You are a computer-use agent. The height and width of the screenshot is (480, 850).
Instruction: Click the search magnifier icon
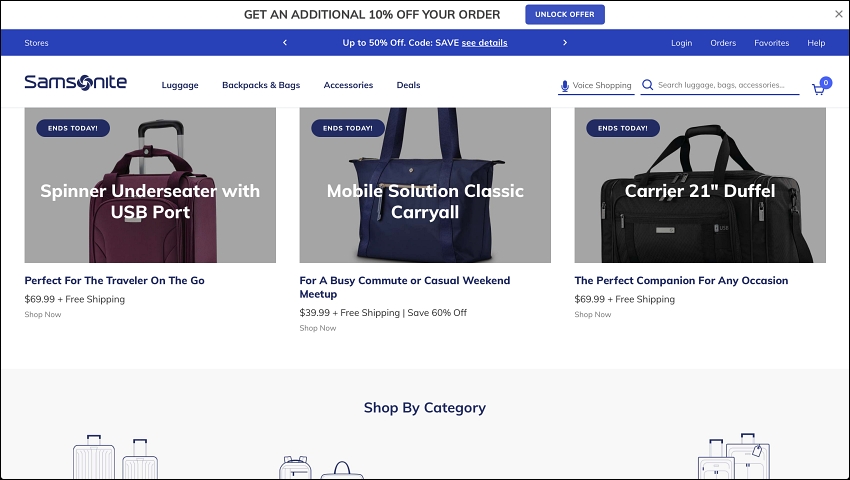647,85
